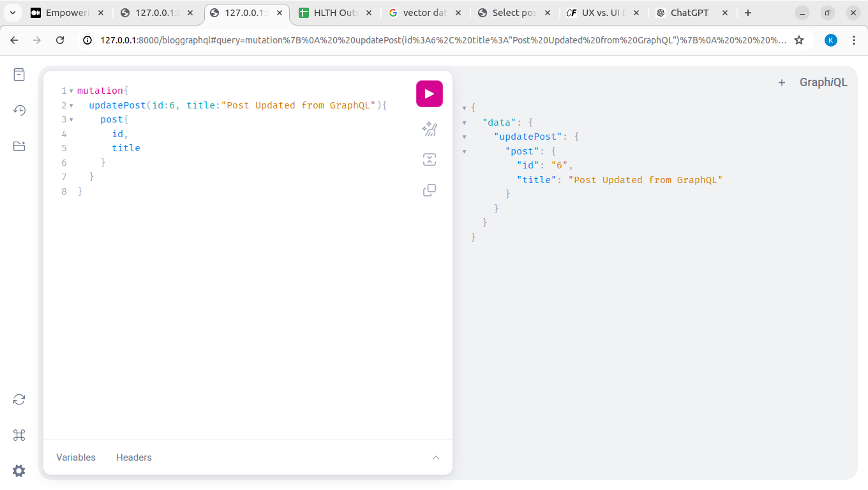Open the GraphiQL Explorer plugin icon

(x=19, y=146)
